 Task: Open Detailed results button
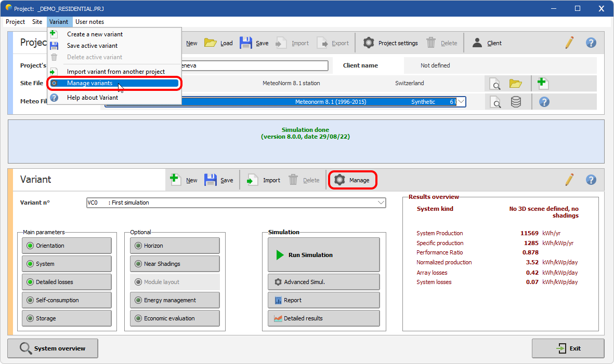[x=324, y=318]
